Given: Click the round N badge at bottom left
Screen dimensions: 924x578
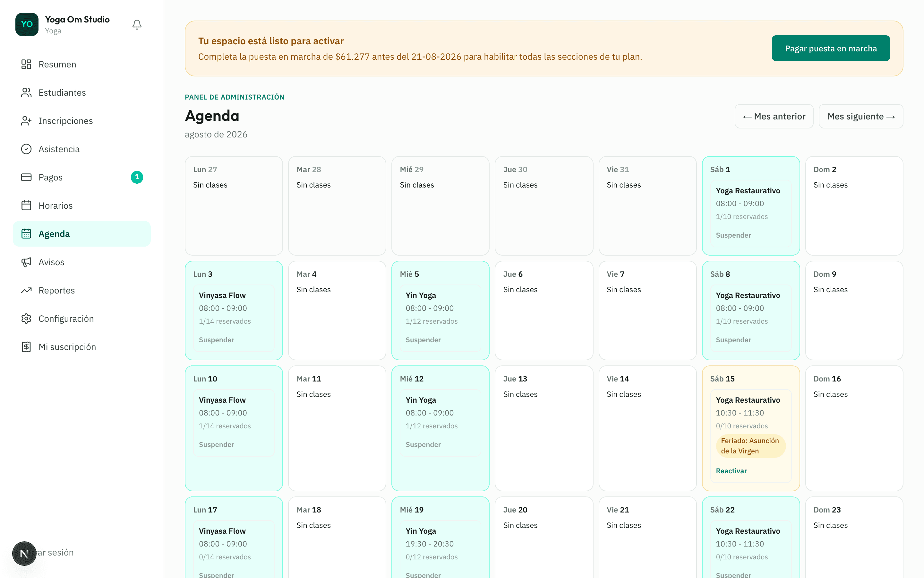Looking at the screenshot, I should 24,554.
